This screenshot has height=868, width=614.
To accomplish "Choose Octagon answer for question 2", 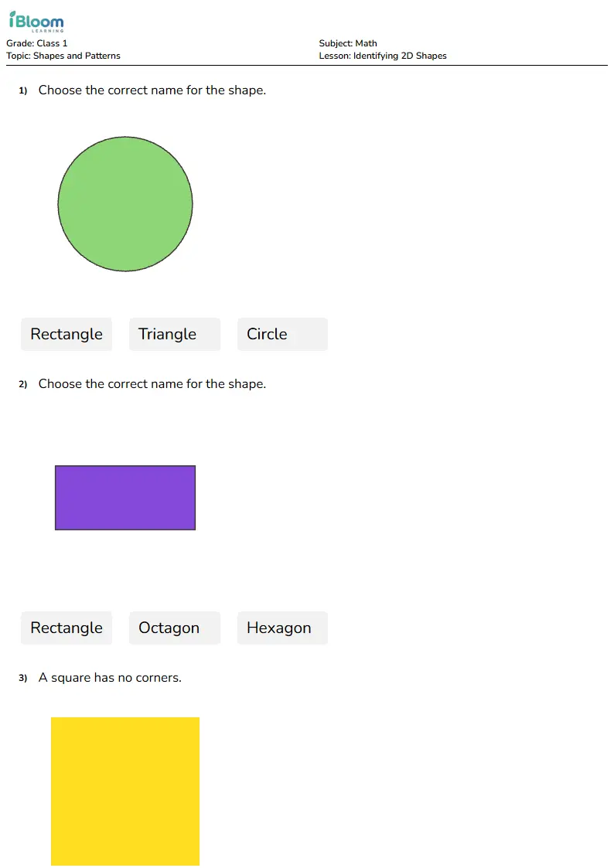I will pos(175,628).
